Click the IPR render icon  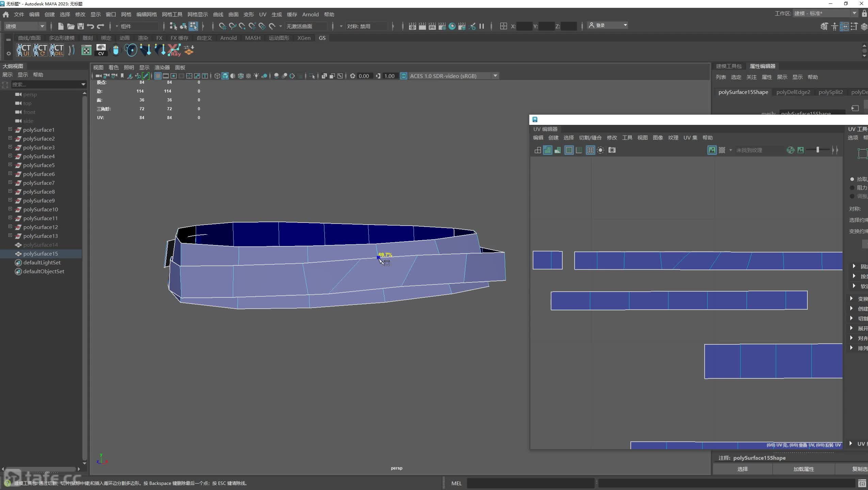(432, 26)
